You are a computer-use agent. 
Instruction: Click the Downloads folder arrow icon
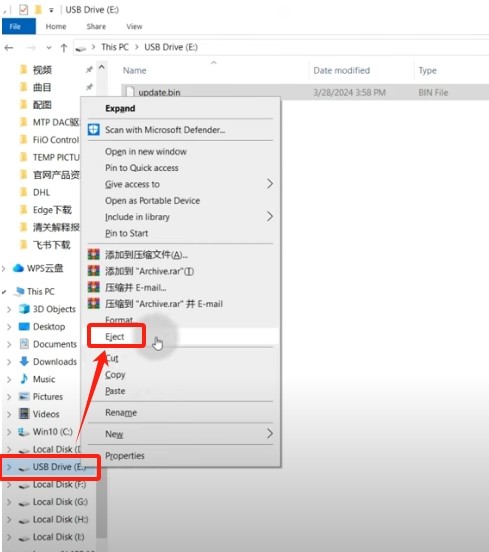click(24, 361)
